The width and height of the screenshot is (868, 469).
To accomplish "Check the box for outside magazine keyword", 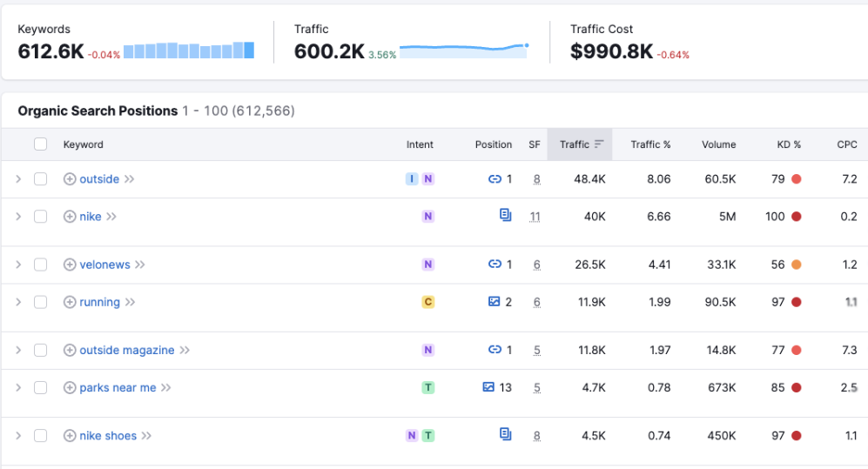I will [40, 351].
